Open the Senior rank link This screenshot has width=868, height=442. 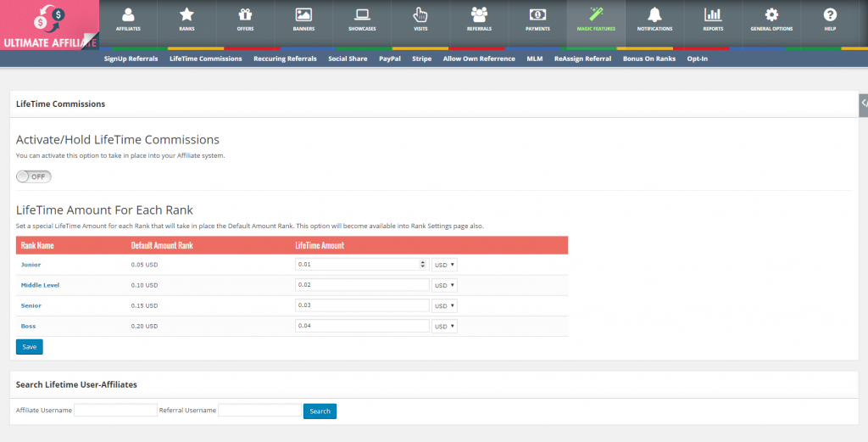[31, 305]
